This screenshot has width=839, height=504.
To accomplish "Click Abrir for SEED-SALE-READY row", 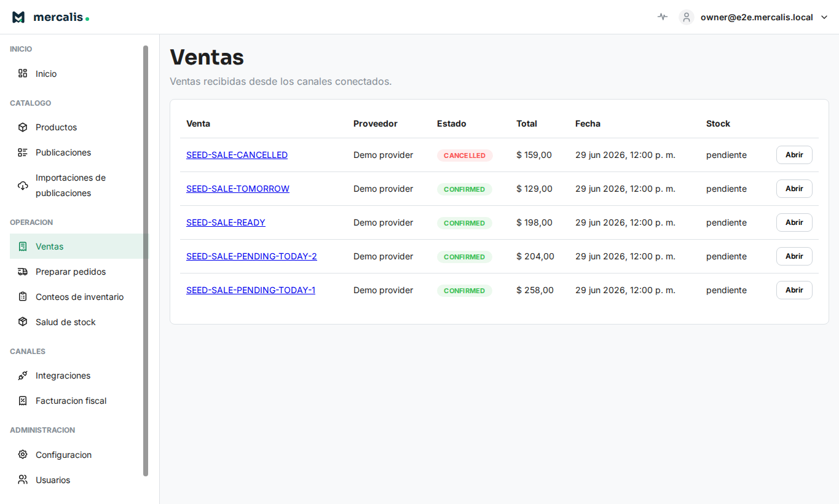I will (x=794, y=222).
